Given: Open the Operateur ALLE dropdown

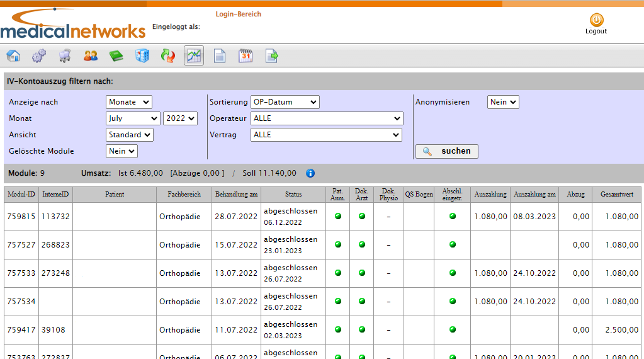Looking at the screenshot, I should pyautogui.click(x=327, y=118).
